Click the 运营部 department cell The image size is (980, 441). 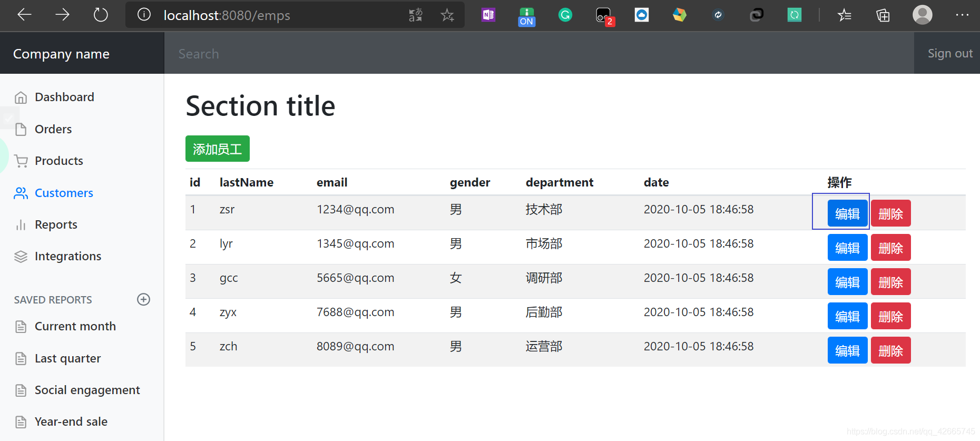544,346
